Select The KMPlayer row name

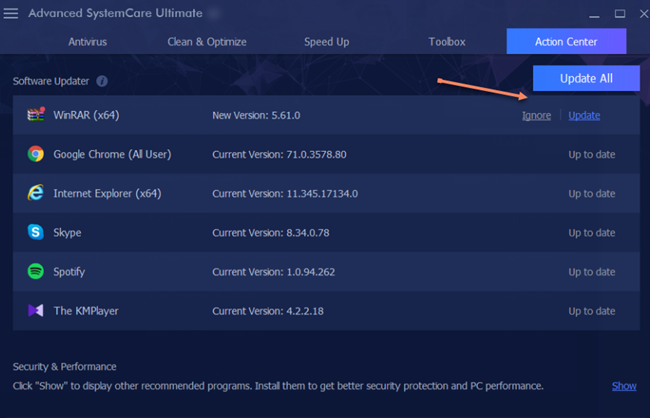point(86,311)
